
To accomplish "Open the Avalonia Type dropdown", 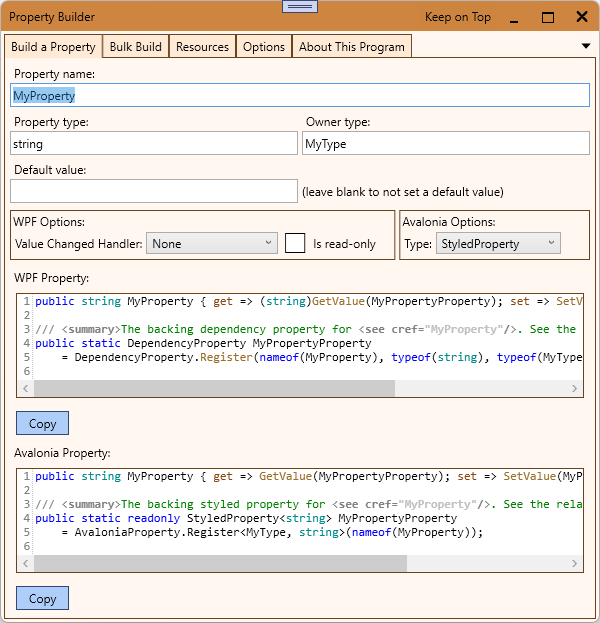I will point(498,243).
